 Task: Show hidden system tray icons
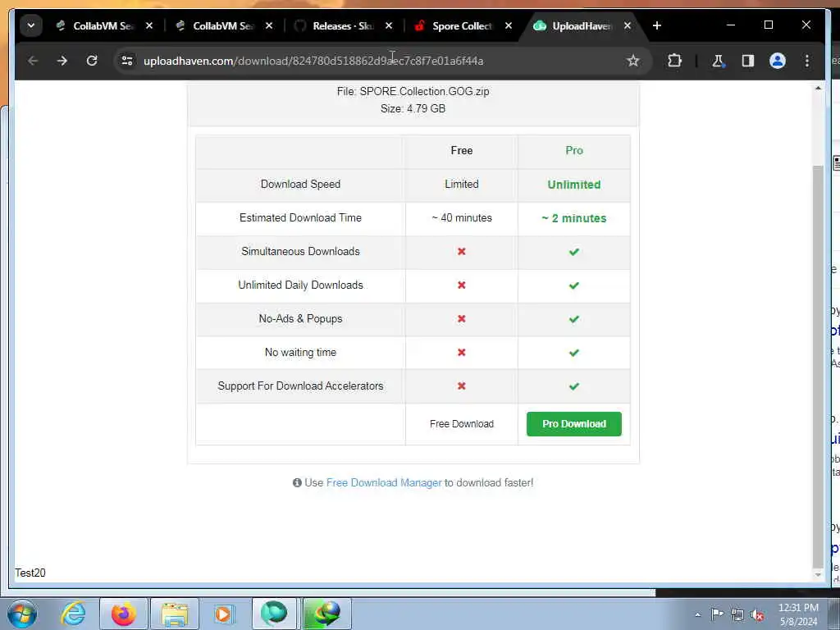pos(697,615)
